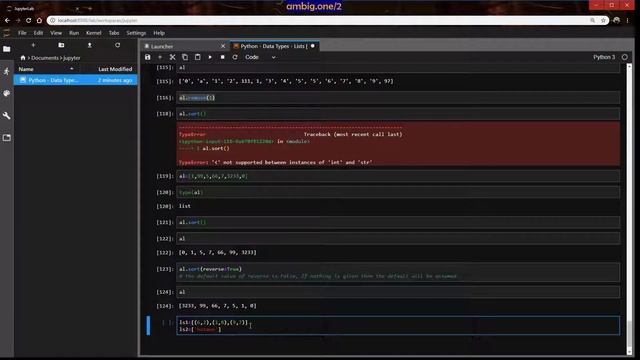This screenshot has height=360, width=640.
Task: Click the JupyterLab logo icon
Action: (x=7, y=33)
